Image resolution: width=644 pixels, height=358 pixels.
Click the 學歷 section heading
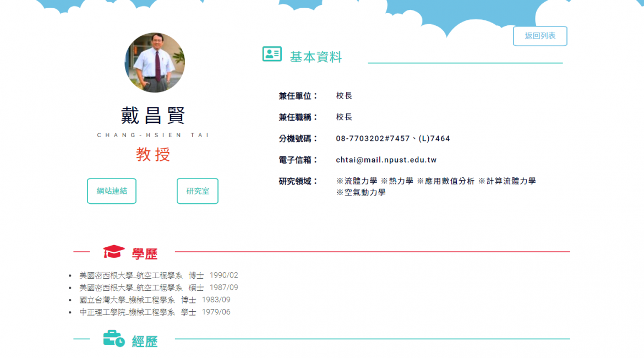pyautogui.click(x=145, y=254)
